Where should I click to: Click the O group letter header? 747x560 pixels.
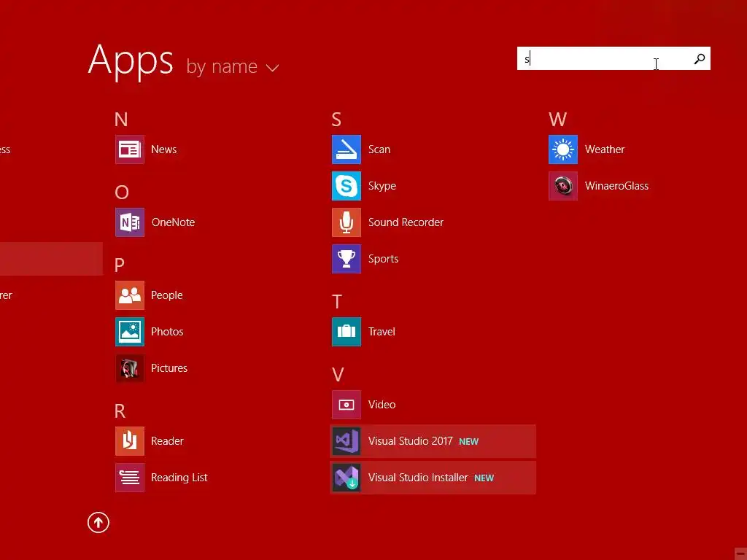pyautogui.click(x=122, y=192)
